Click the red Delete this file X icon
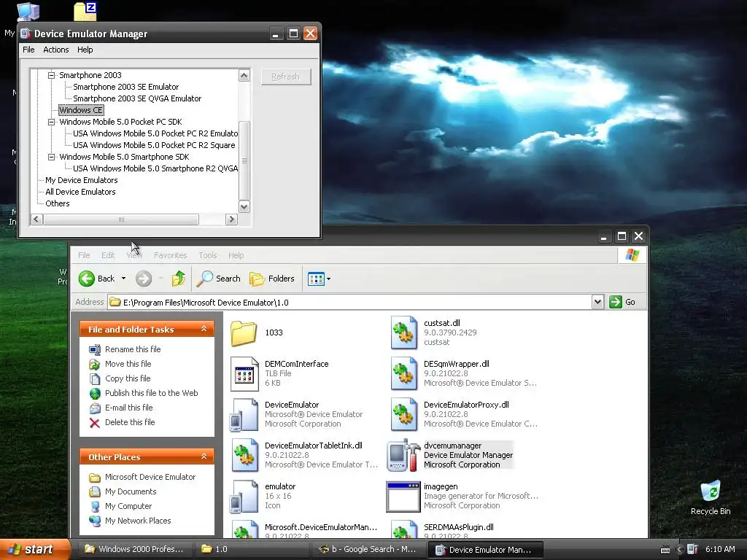Image resolution: width=747 pixels, height=560 pixels. [x=95, y=423]
